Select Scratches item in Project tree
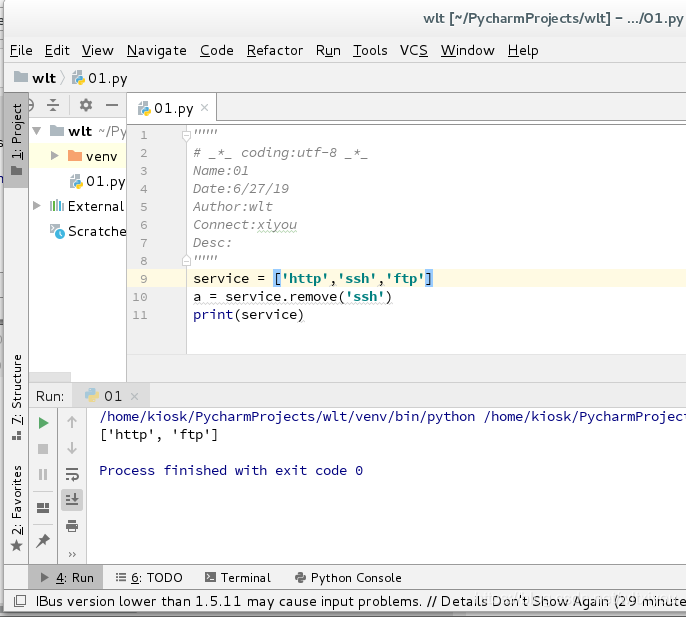 [x=88, y=231]
